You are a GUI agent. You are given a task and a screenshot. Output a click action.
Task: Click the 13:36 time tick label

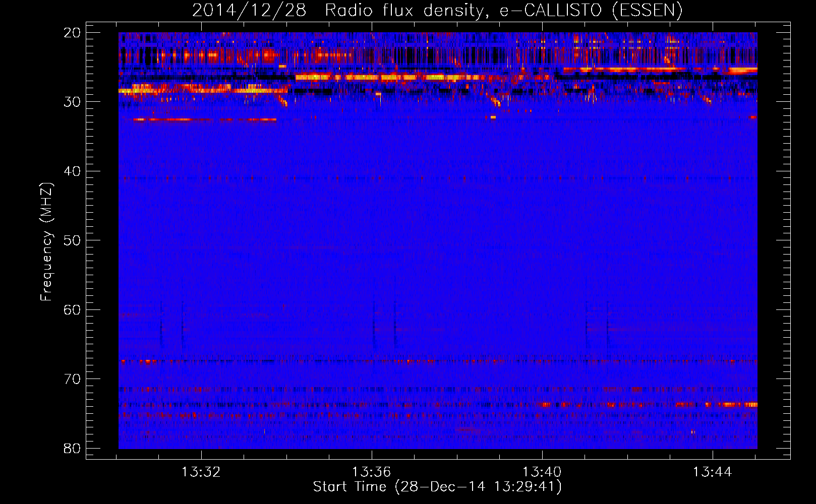372,472
